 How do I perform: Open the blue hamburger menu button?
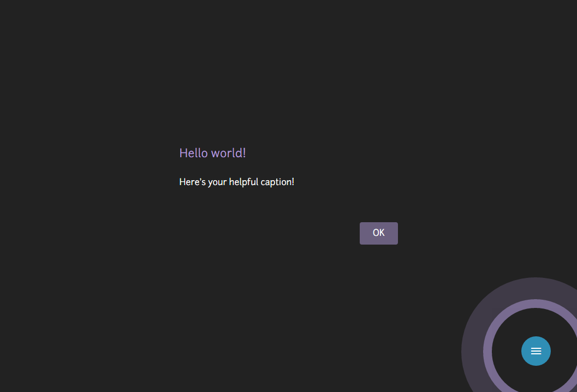pyautogui.click(x=536, y=351)
